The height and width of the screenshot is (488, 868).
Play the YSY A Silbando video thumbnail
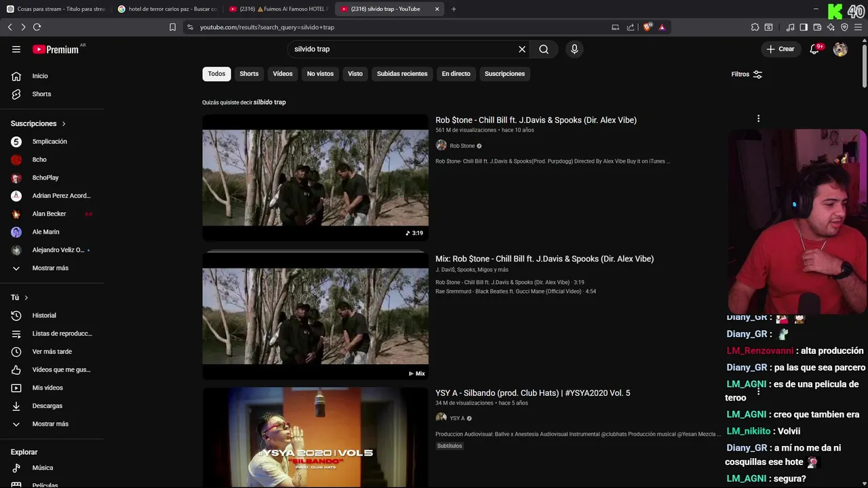point(315,437)
